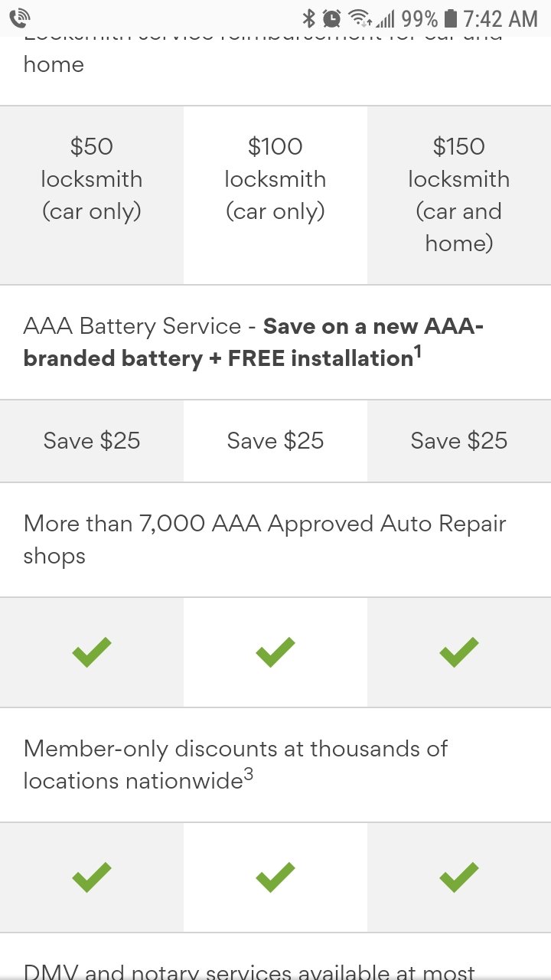This screenshot has width=551, height=980.
Task: Tap the middle checkmark under Member-only discounts
Action: tap(275, 877)
